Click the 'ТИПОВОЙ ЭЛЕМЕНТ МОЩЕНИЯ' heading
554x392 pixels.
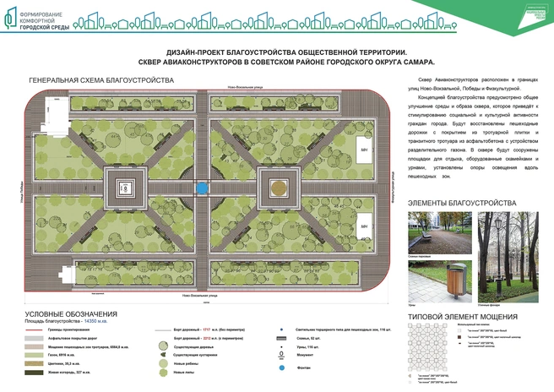pos(463,317)
